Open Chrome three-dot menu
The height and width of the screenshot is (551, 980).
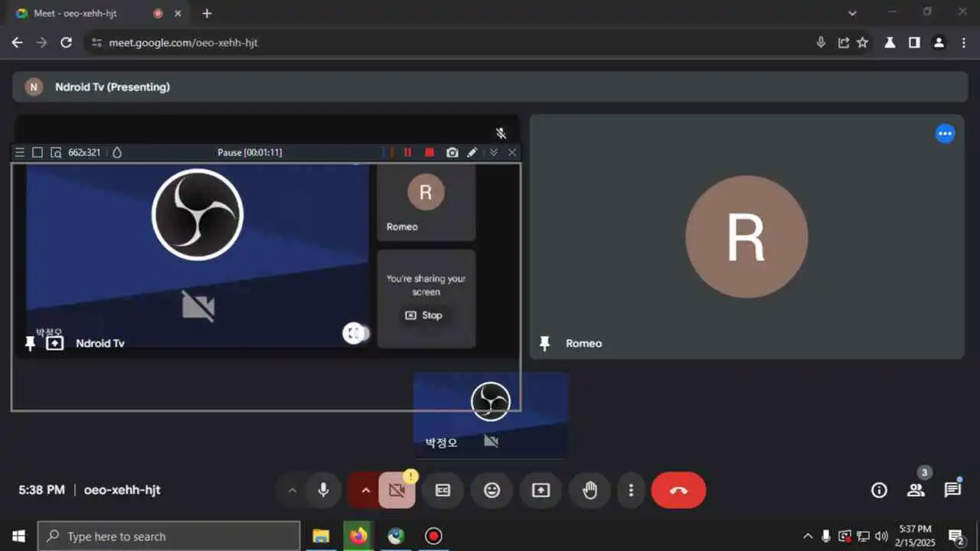pos(963,43)
